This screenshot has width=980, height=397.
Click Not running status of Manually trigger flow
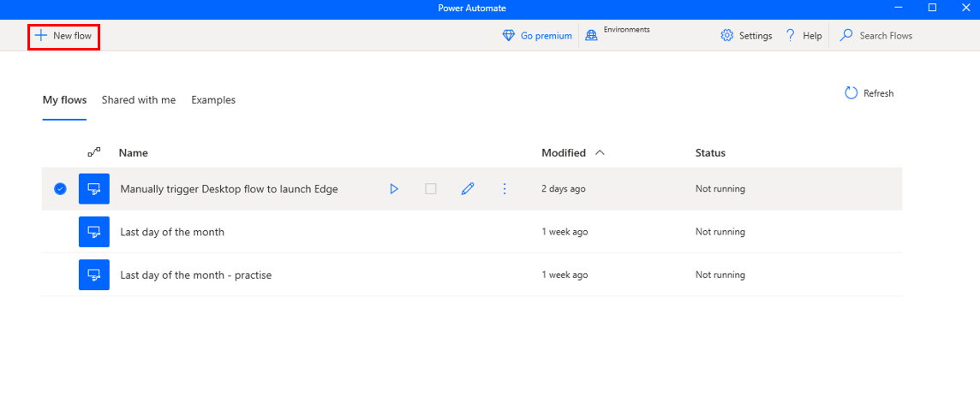[x=720, y=189]
